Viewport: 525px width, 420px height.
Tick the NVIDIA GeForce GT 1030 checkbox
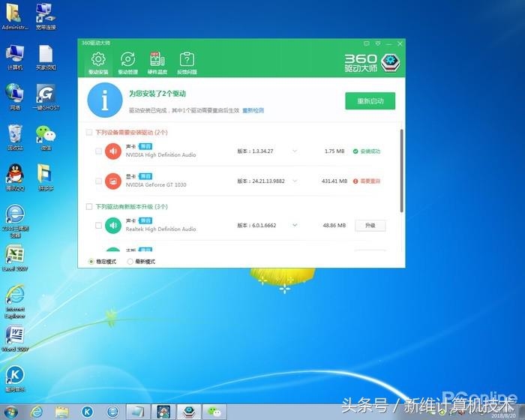(x=98, y=181)
